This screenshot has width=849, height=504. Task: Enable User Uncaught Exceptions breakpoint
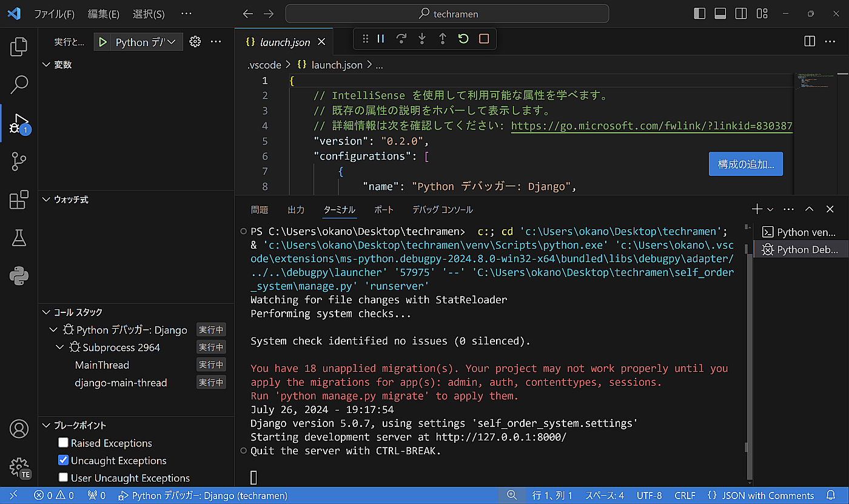63,478
